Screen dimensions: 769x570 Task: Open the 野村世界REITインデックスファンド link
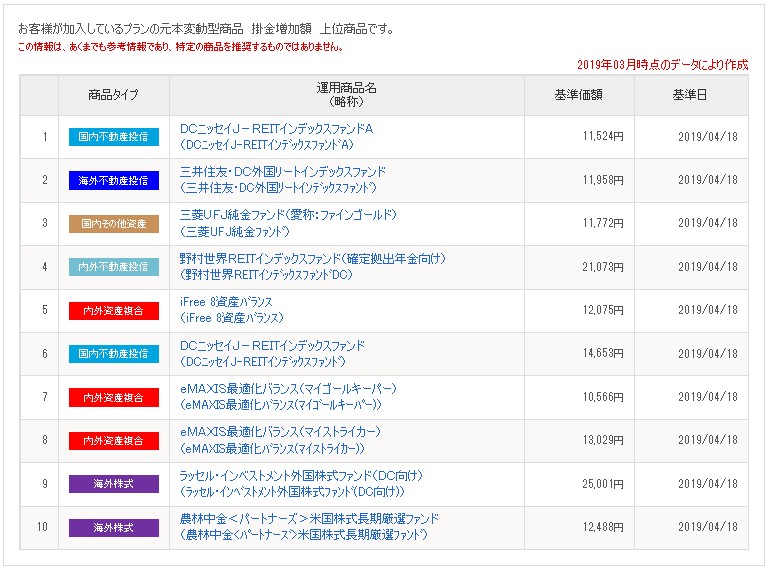tap(312, 259)
